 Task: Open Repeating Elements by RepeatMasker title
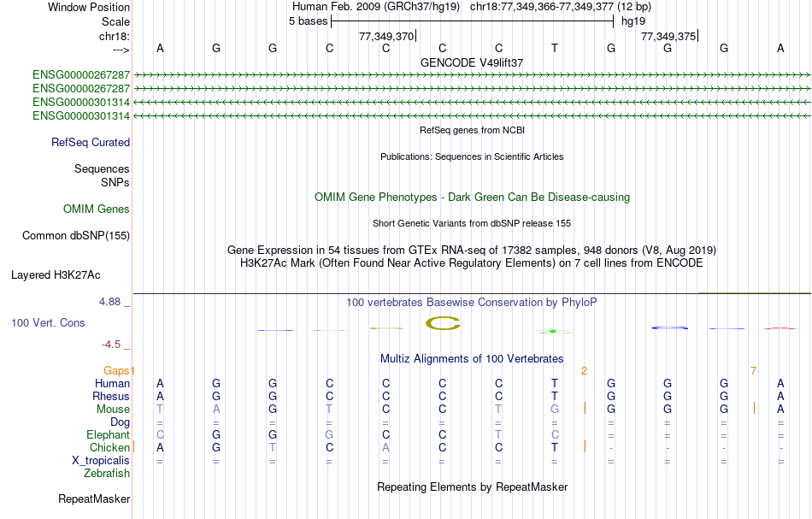pyautogui.click(x=472, y=487)
